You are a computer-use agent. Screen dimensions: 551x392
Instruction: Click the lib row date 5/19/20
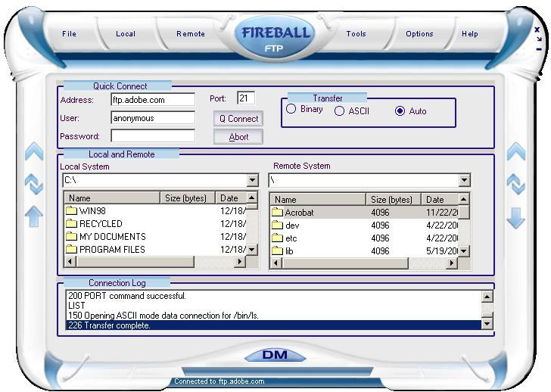(442, 250)
